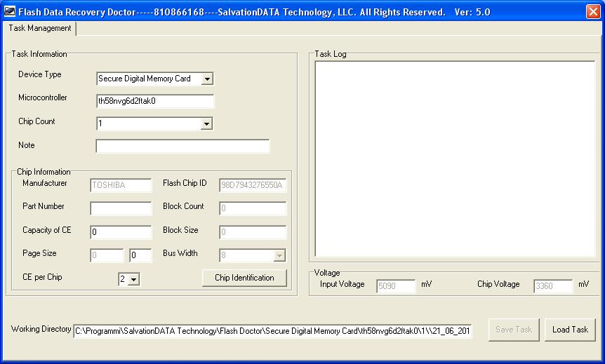Click the Save Task button

514,330
